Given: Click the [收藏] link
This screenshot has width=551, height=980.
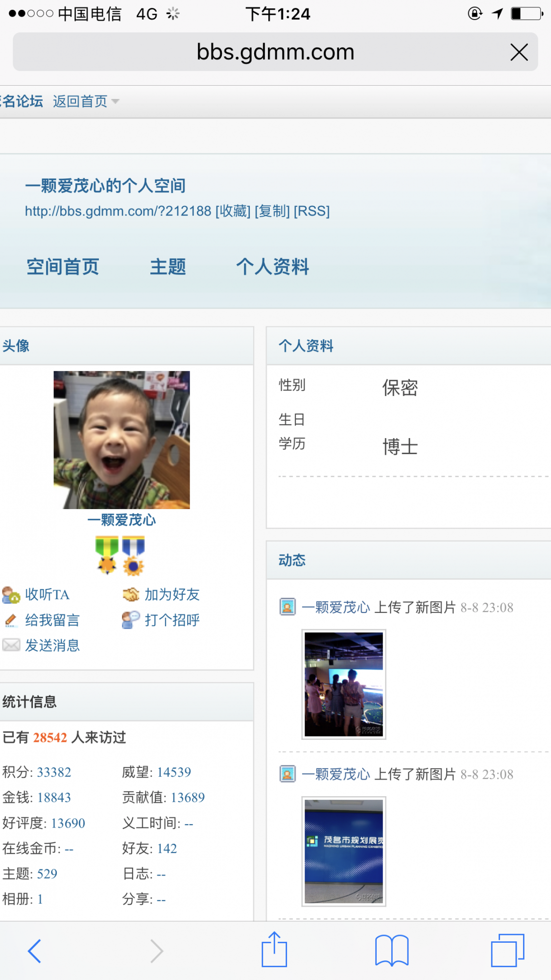Looking at the screenshot, I should click(x=233, y=211).
